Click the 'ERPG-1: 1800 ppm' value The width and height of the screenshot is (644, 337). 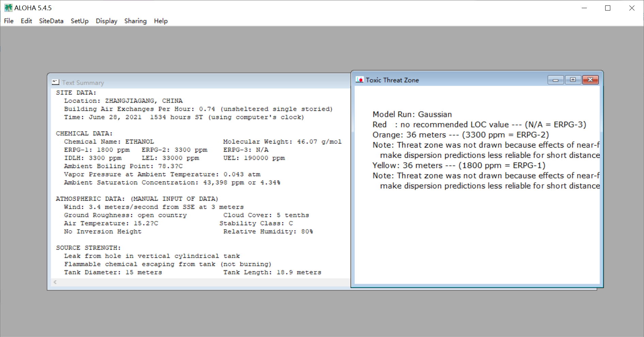(x=97, y=150)
